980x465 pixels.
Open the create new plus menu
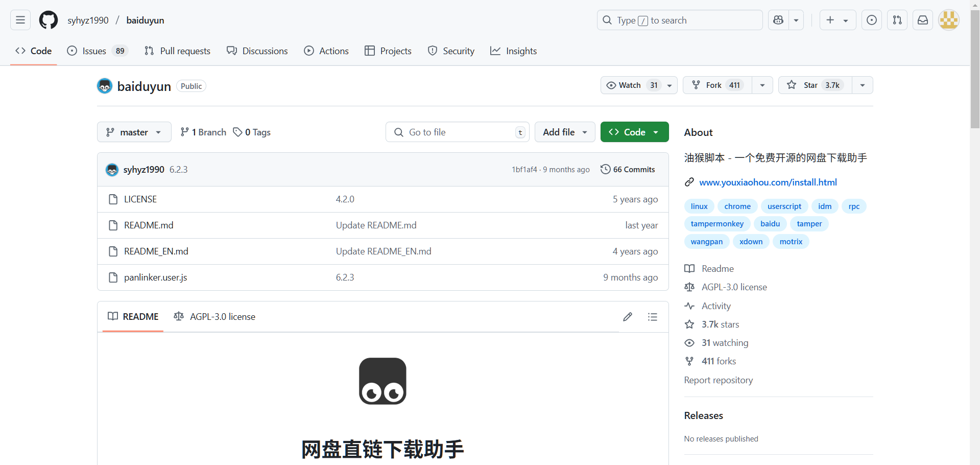point(838,20)
